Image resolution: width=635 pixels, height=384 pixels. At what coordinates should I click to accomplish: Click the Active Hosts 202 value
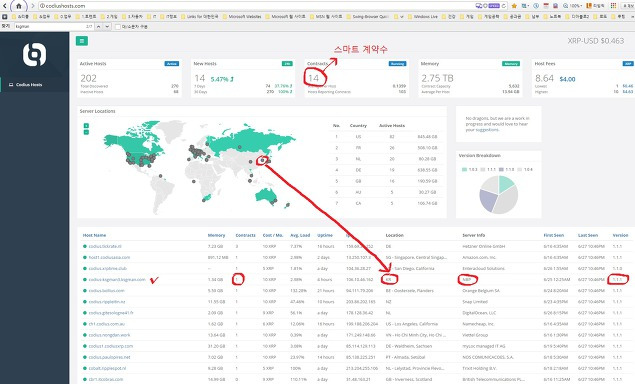(88, 78)
